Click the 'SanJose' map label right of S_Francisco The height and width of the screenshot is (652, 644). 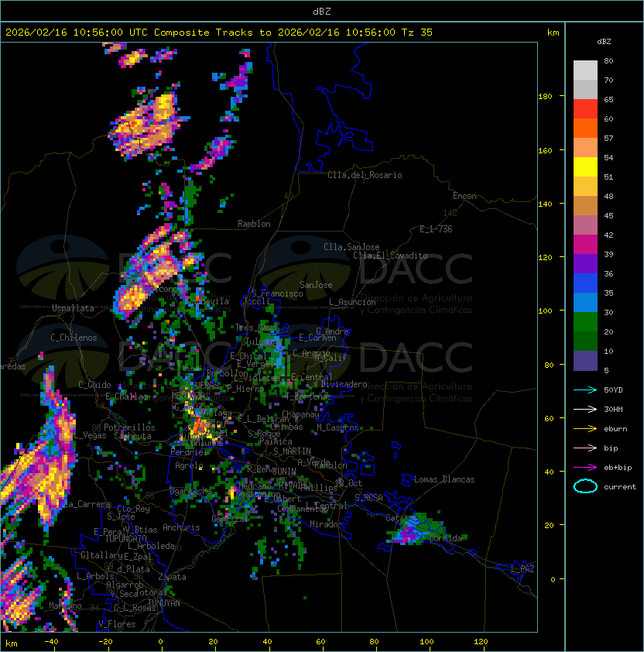coord(316,285)
